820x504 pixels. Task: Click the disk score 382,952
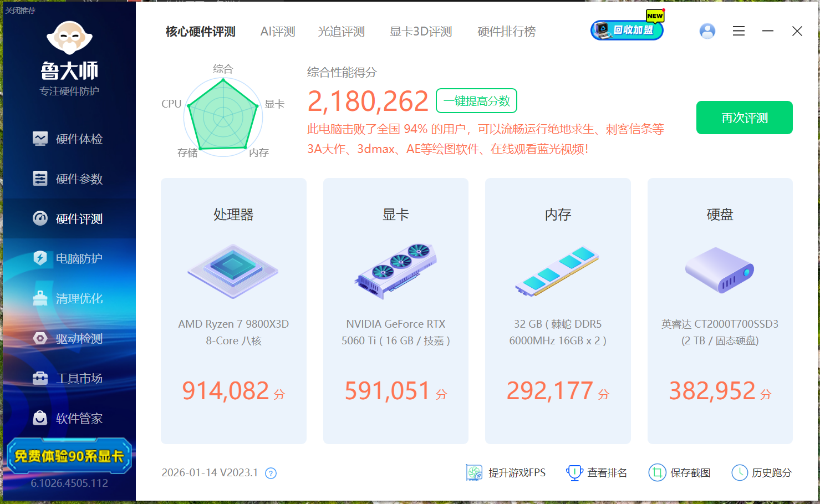point(712,391)
